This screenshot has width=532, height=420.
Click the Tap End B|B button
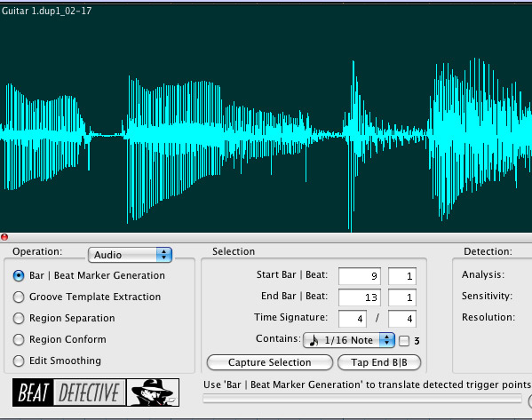point(379,362)
